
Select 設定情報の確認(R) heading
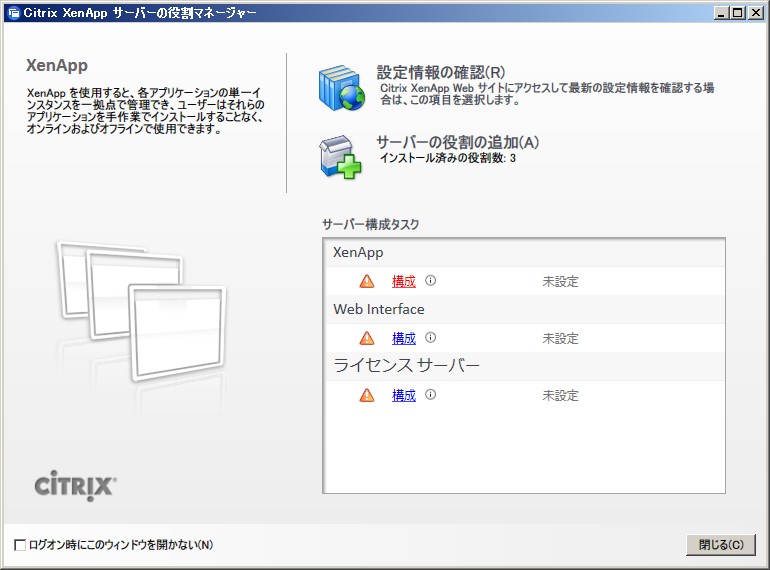tap(440, 72)
